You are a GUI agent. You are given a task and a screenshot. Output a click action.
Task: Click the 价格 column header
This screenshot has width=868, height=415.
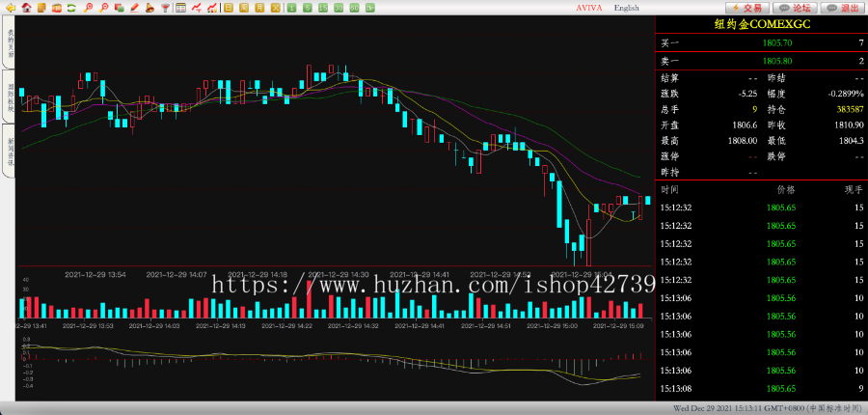(785, 189)
